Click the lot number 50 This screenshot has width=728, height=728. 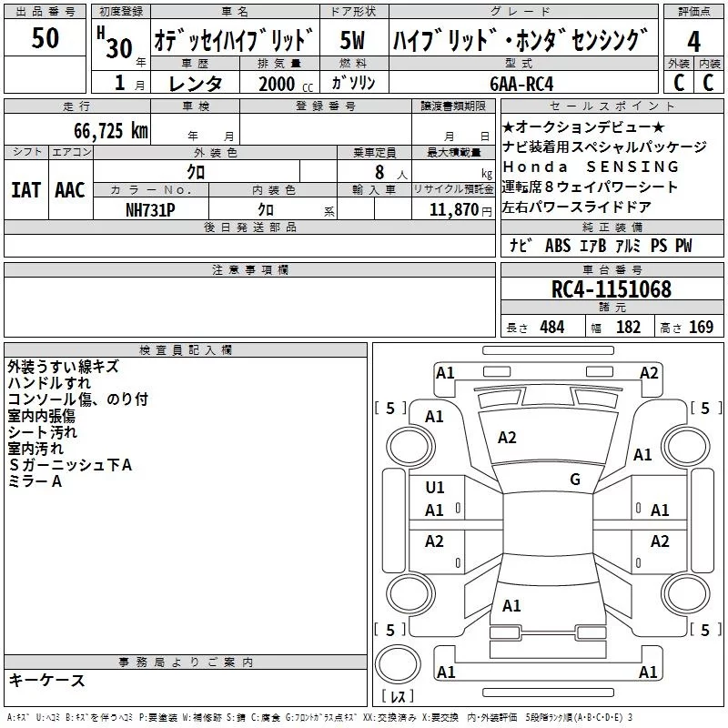(45, 39)
